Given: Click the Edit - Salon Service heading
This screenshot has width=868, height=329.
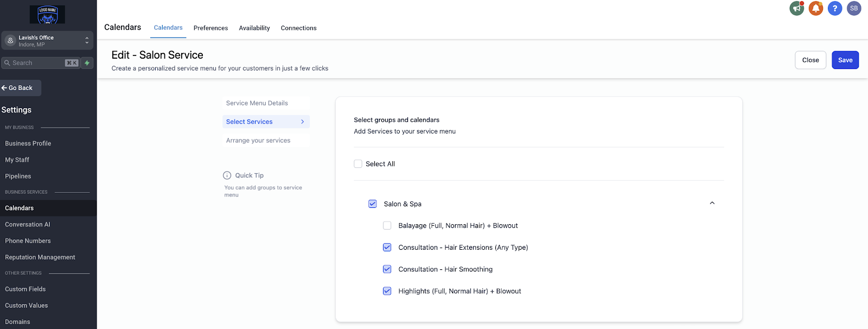Looking at the screenshot, I should click(157, 55).
